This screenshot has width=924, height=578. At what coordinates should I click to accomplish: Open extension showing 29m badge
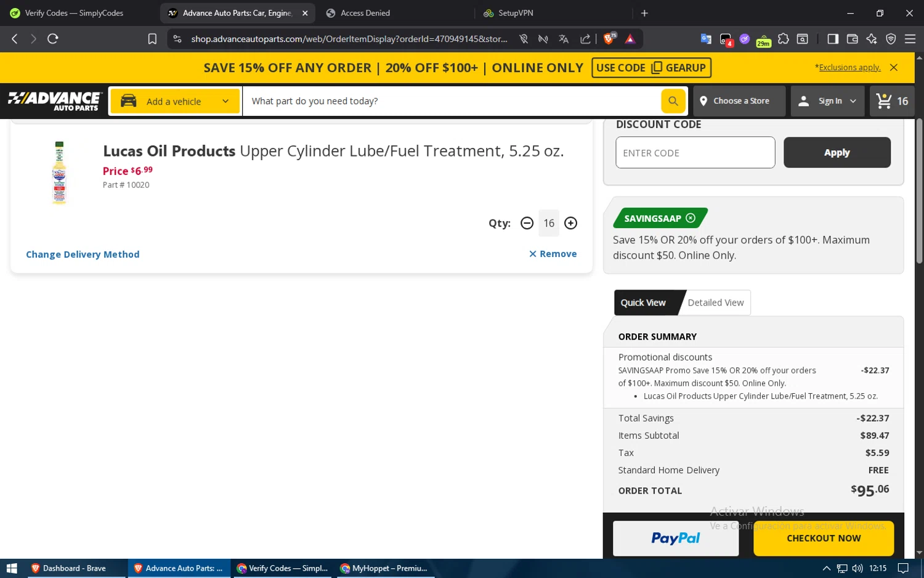pos(763,39)
